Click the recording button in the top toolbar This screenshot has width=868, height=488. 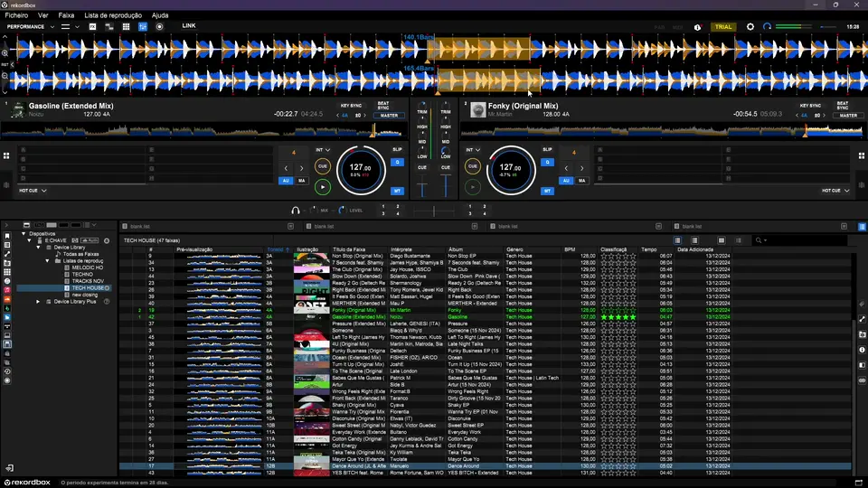(x=159, y=26)
